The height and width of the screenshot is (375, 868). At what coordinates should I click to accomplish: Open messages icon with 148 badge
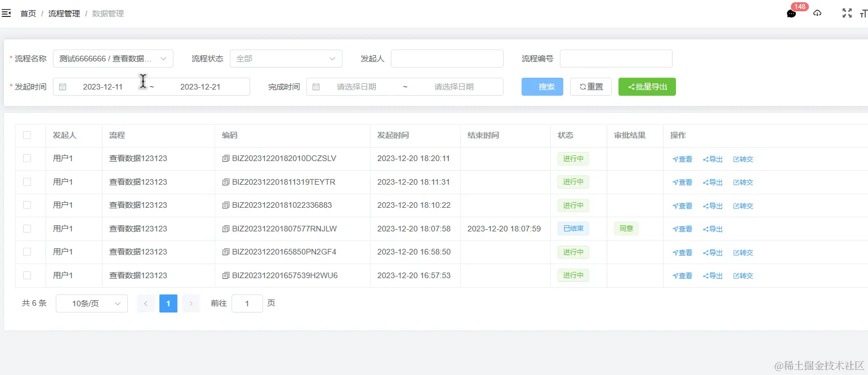791,14
